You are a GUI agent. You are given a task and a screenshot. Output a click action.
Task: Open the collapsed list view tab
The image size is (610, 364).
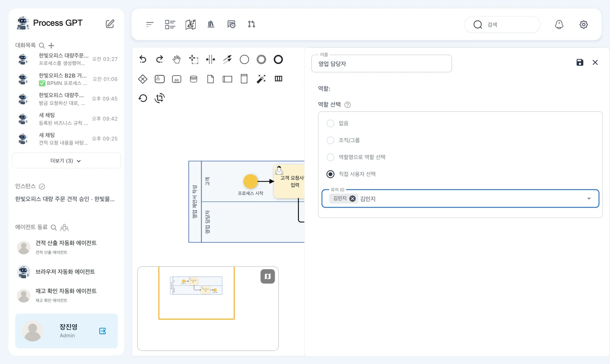[150, 24]
